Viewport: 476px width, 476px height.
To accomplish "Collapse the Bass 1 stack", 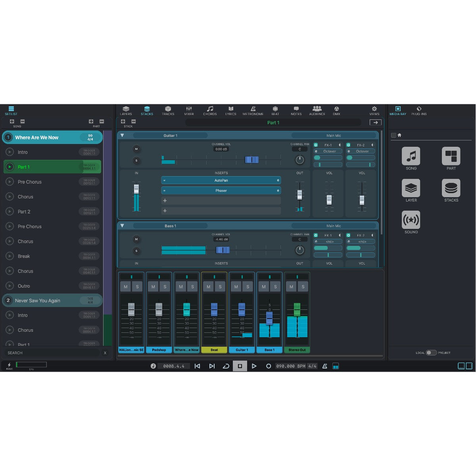I will (x=122, y=226).
